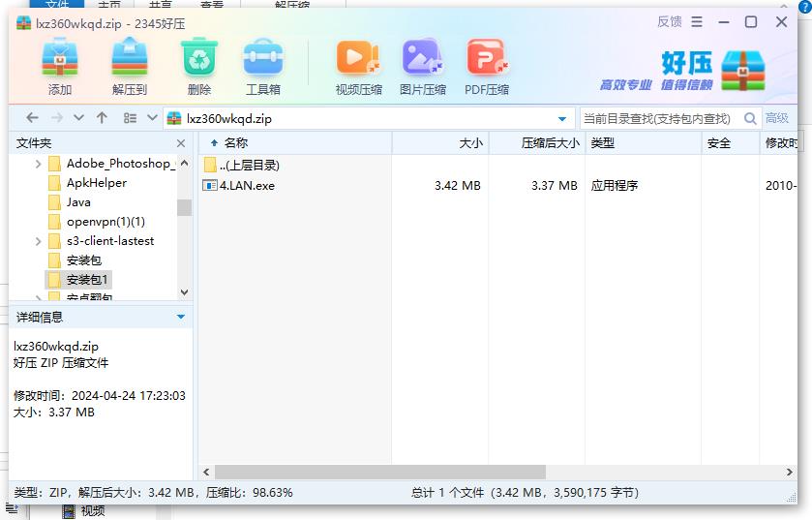This screenshot has width=812, height=520.
Task: Select the 安装包1 folder
Action: coord(77,280)
